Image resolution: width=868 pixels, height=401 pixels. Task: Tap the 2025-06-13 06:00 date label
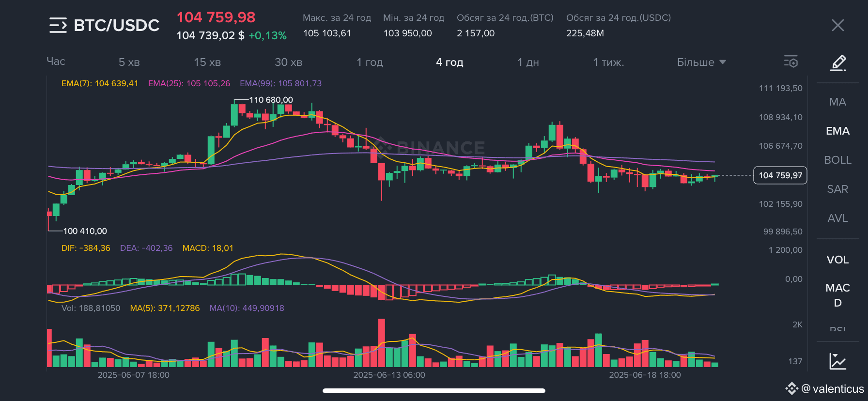coord(389,375)
